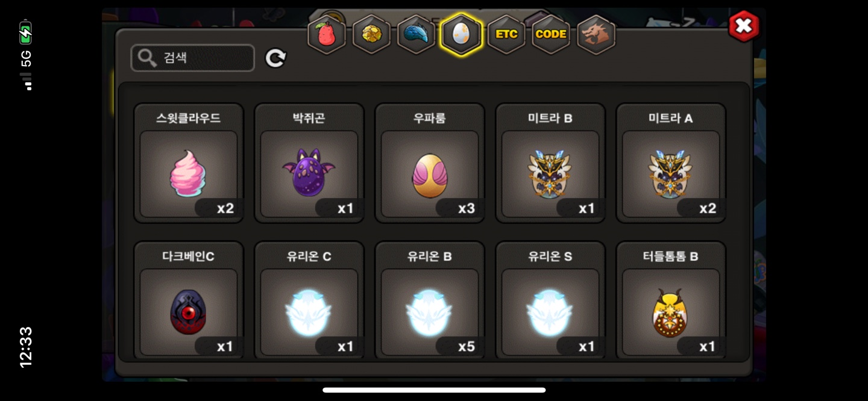Select the 터들톰톰 B horned egg
Screen dimensions: 868x401
[671, 300]
